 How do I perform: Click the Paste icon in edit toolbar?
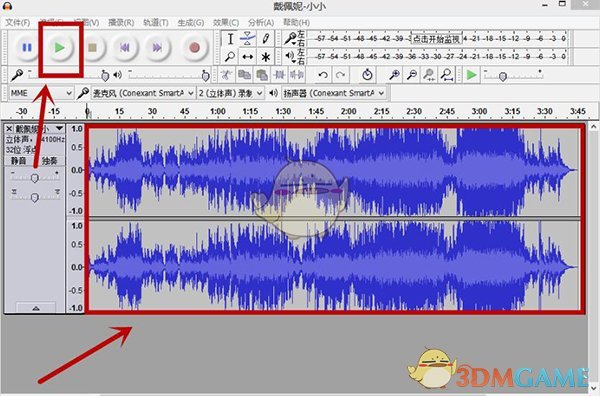262,75
